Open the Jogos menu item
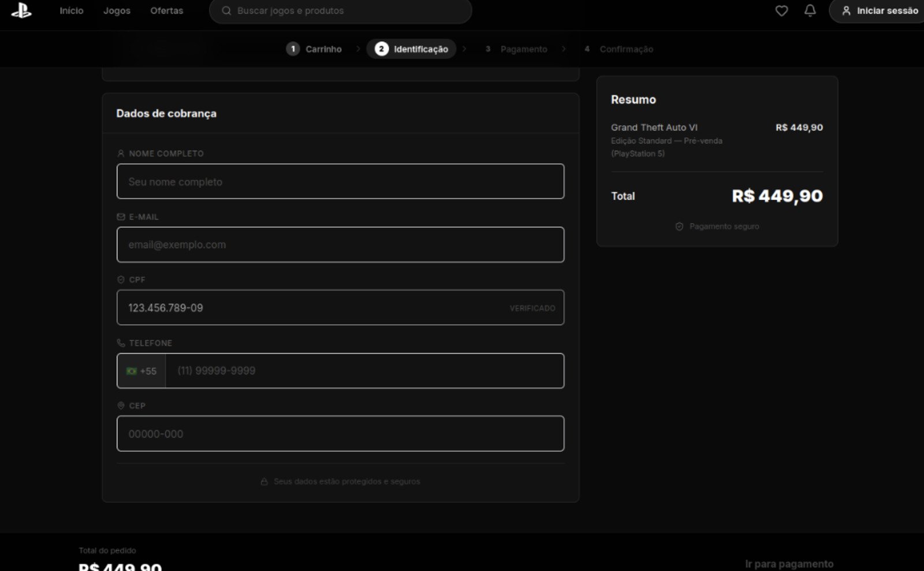The image size is (924, 571). tap(117, 10)
